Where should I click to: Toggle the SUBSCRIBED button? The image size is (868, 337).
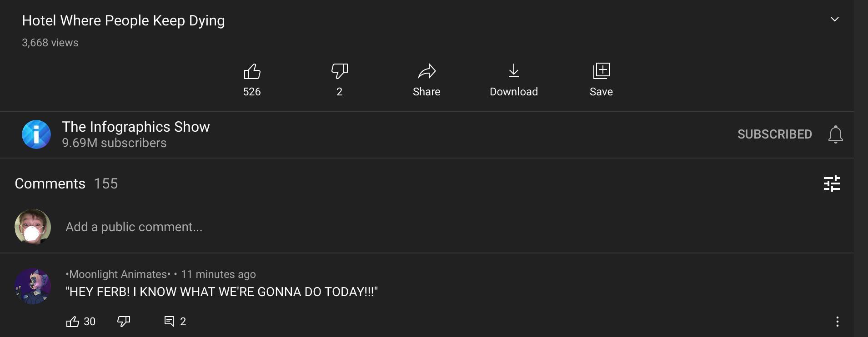tap(774, 134)
